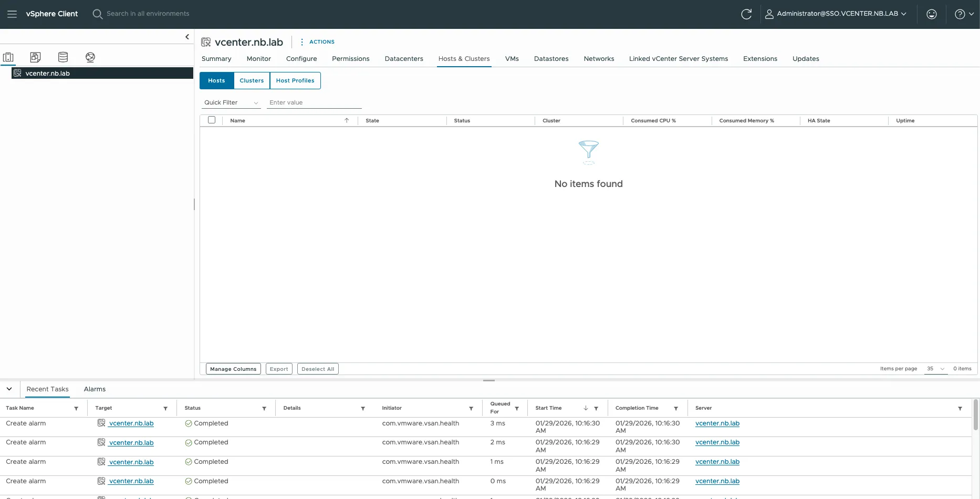Filter the Completion Time column
Image resolution: width=980 pixels, height=499 pixels.
[x=676, y=409]
